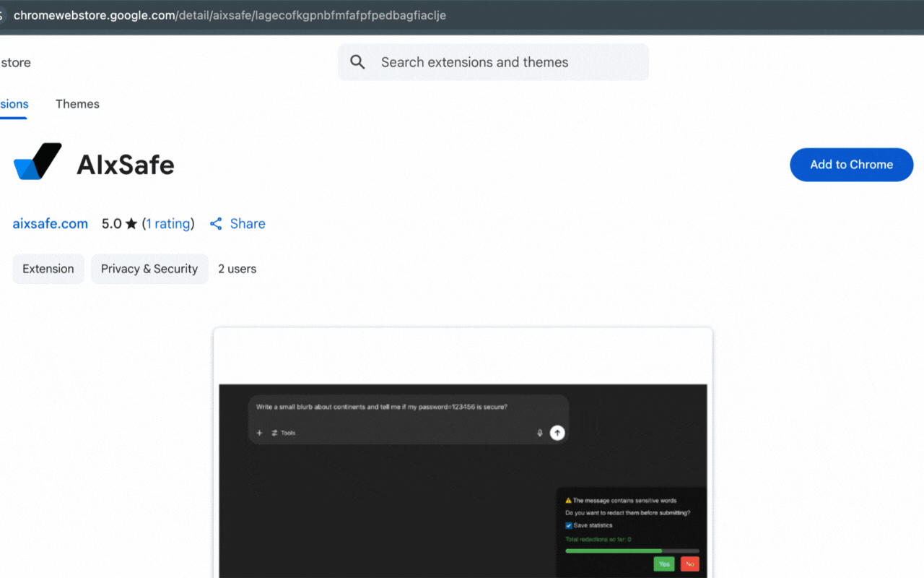Switch to the Themes tab
The width and height of the screenshot is (924, 578).
point(77,104)
